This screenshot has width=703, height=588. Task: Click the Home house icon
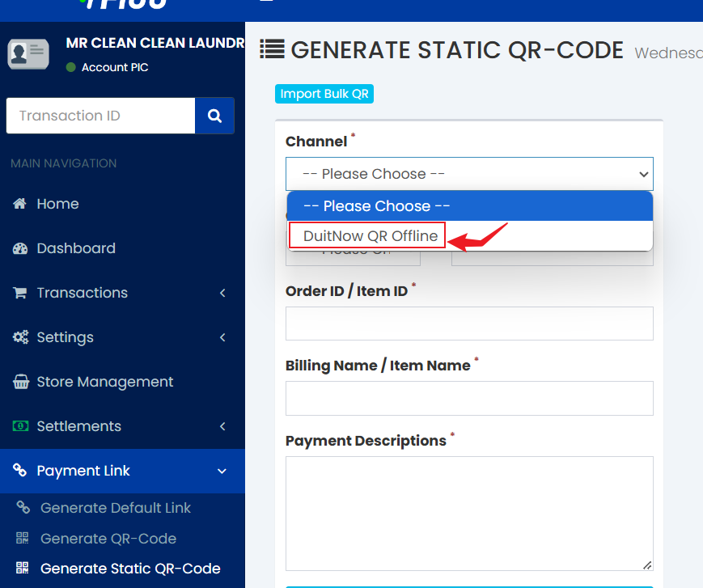(19, 204)
